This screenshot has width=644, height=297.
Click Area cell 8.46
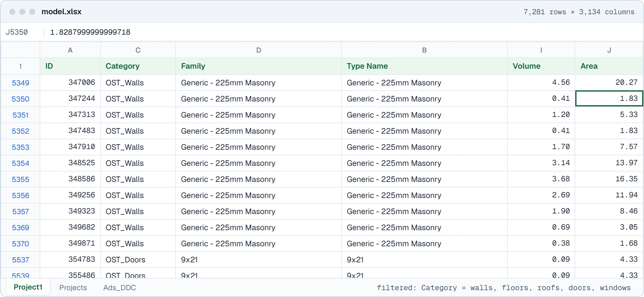click(609, 211)
